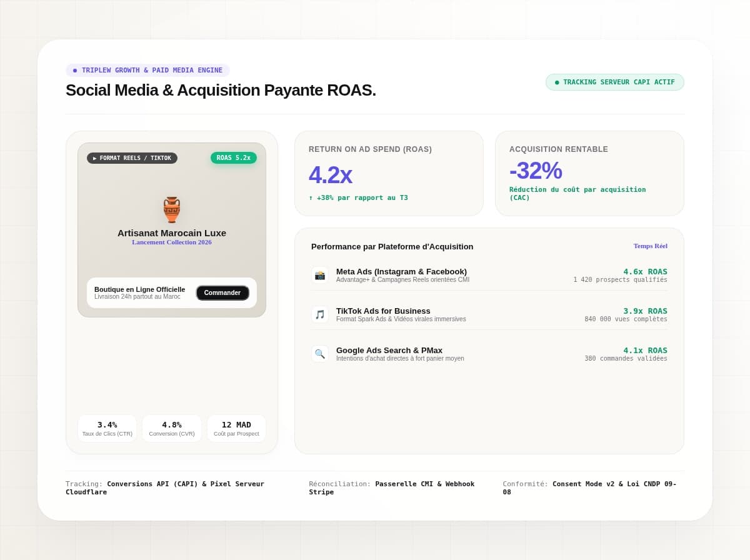Click the 3.4% Taux de Clics stat
This screenshot has height=560, width=750.
click(x=107, y=429)
